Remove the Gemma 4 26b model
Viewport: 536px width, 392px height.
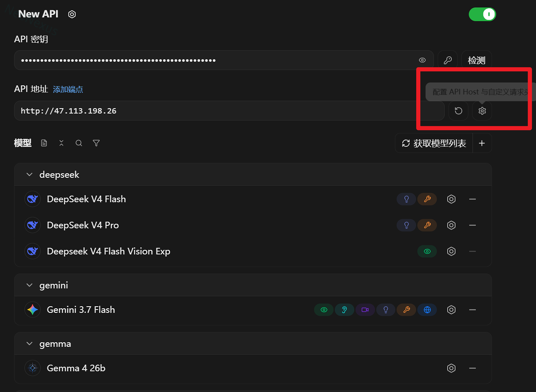coord(473,368)
